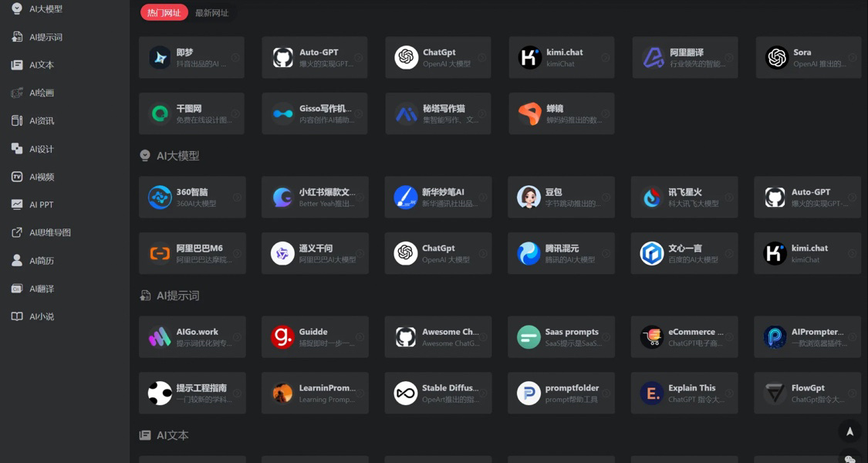Click the AI PPT chart icon
Image resolution: width=868 pixels, height=463 pixels.
(17, 204)
